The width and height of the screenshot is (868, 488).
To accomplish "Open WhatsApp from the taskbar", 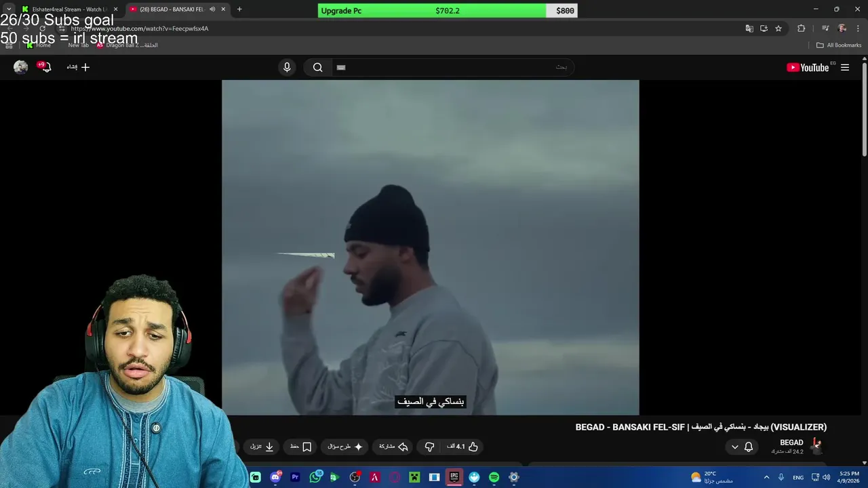I will 315,477.
